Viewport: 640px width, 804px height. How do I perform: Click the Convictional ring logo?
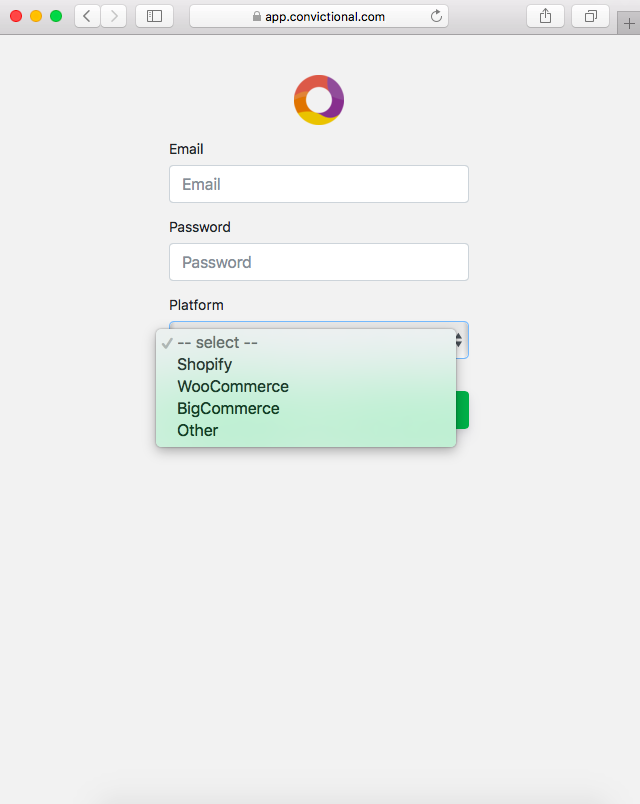pos(319,100)
